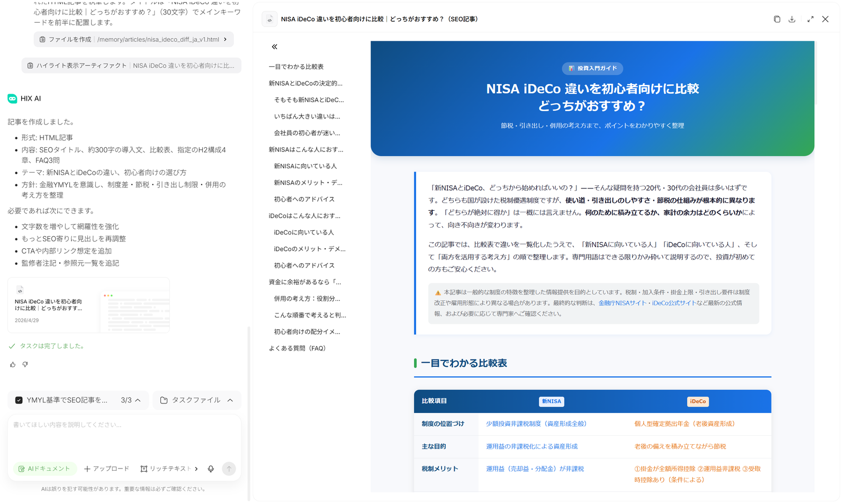Click the iDeCo column header badge
This screenshot has height=504, width=847.
tap(698, 401)
